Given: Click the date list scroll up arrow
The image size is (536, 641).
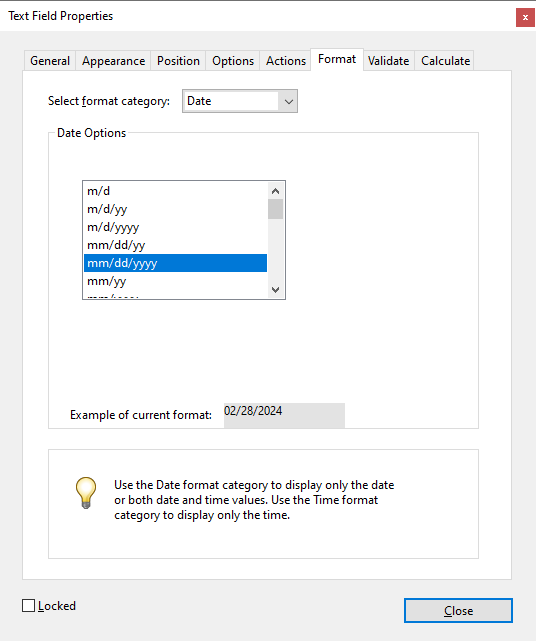Looking at the screenshot, I should 276,191.
